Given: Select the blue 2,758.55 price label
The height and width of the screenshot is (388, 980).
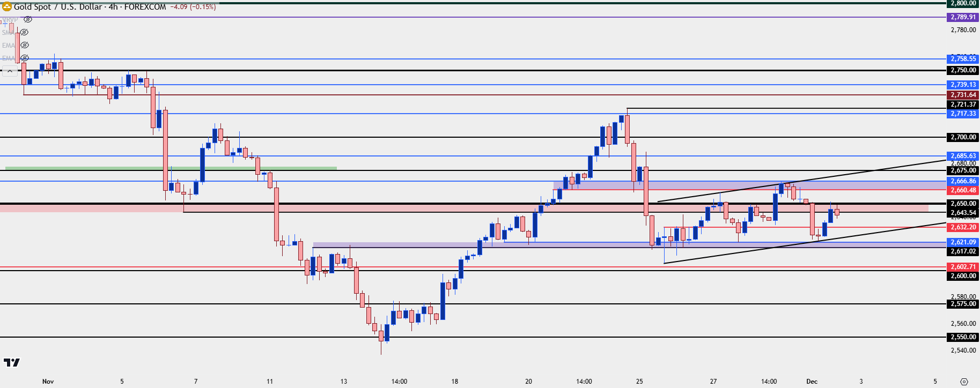Looking at the screenshot, I should point(963,59).
